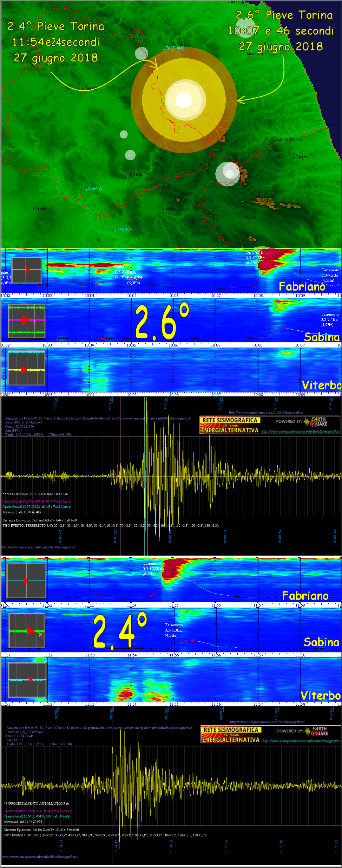Click 'Terremoto 0,3-6,3Hz' annotation on Sabina spectrogram
Viewport: 342px width, 868px height.
(173, 630)
